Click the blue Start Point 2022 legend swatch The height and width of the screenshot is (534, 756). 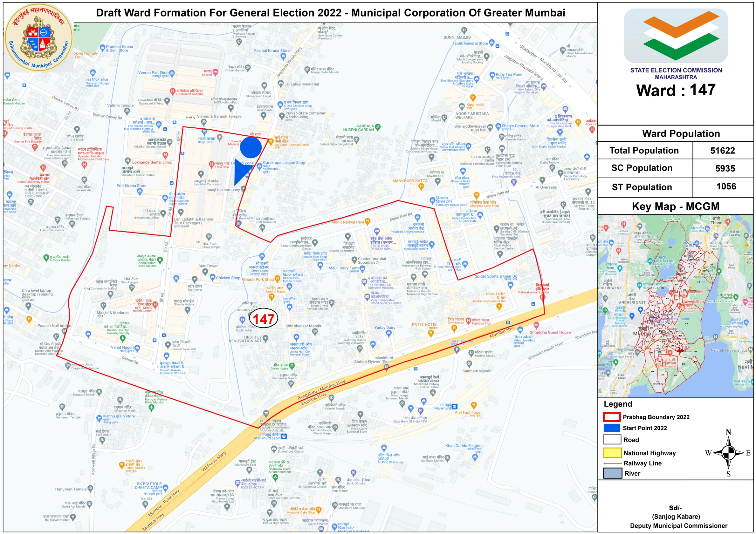pos(612,428)
